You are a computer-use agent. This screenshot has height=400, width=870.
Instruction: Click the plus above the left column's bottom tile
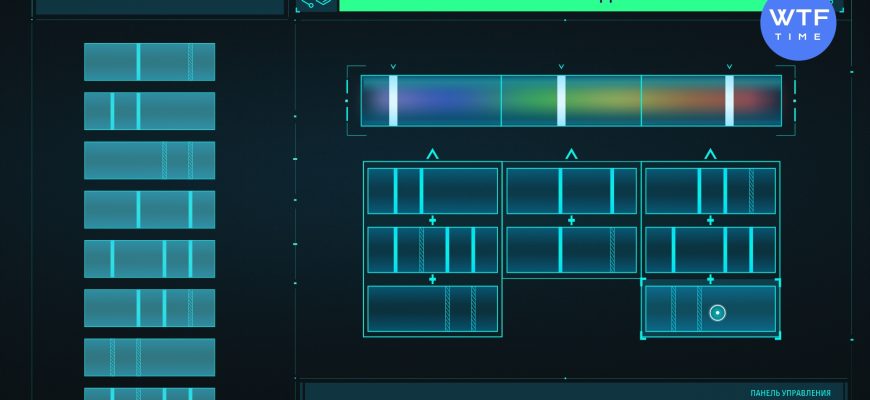432,279
